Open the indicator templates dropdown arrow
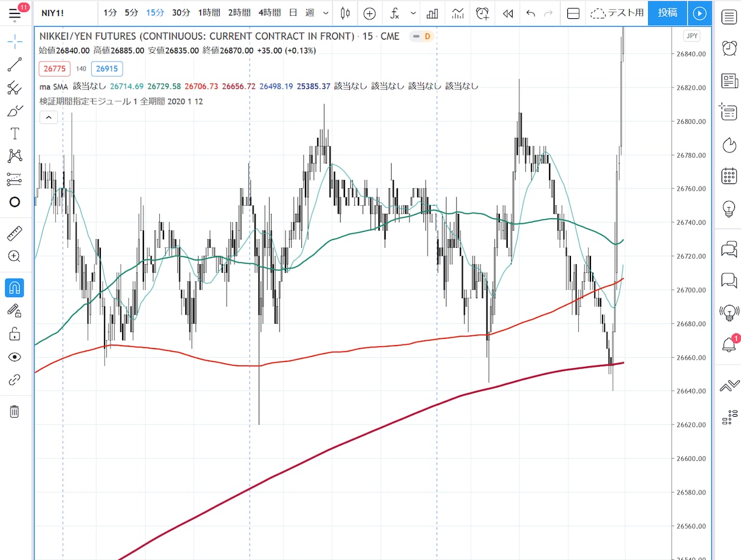Viewport: 741px width, 560px height. tap(414, 13)
